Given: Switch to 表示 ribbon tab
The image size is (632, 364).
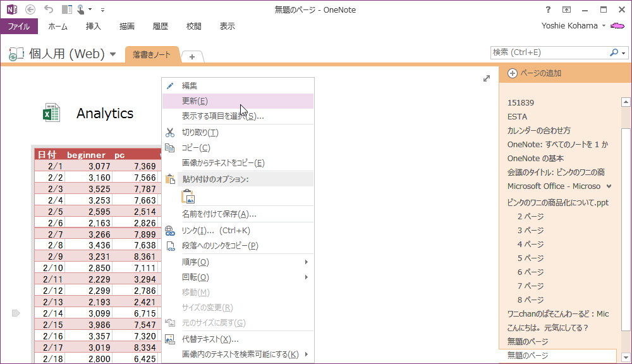Looking at the screenshot, I should pos(227,26).
